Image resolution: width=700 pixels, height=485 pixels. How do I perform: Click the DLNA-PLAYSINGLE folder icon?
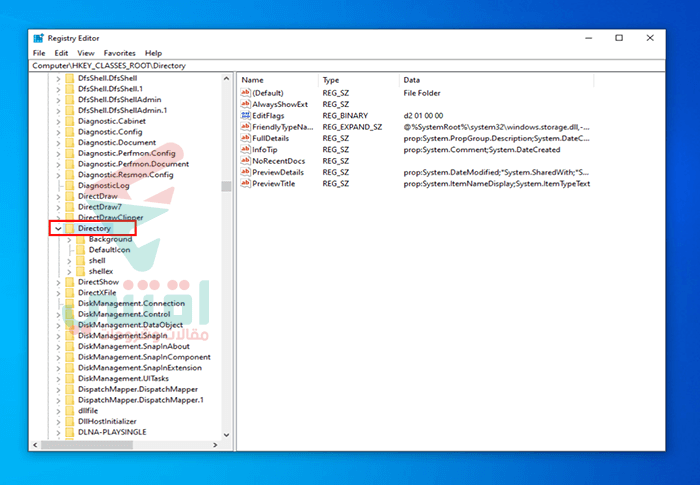click(x=70, y=432)
